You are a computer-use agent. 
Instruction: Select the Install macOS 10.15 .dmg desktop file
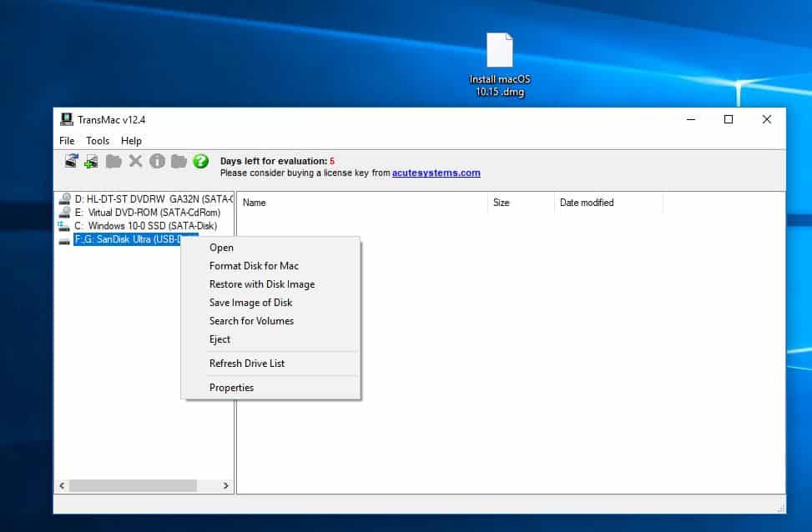[x=500, y=65]
